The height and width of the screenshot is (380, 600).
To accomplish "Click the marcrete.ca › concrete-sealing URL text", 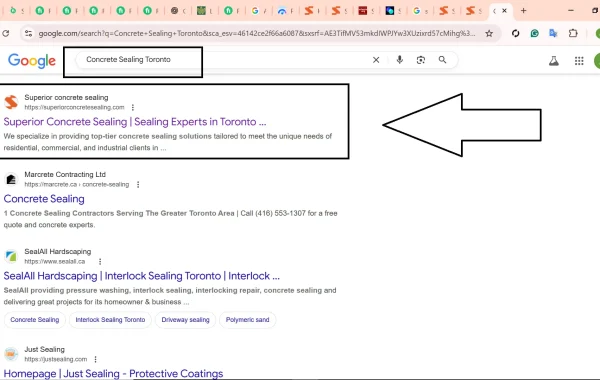I will [77, 184].
